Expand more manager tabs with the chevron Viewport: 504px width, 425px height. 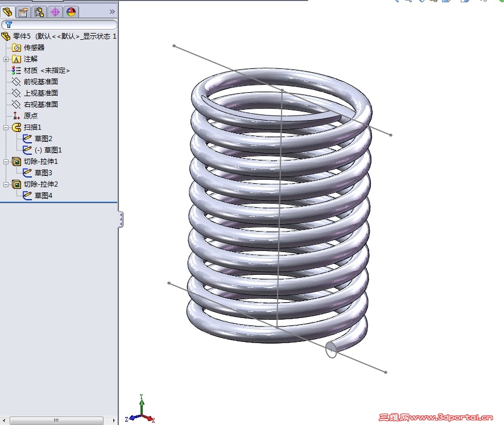click(112, 12)
